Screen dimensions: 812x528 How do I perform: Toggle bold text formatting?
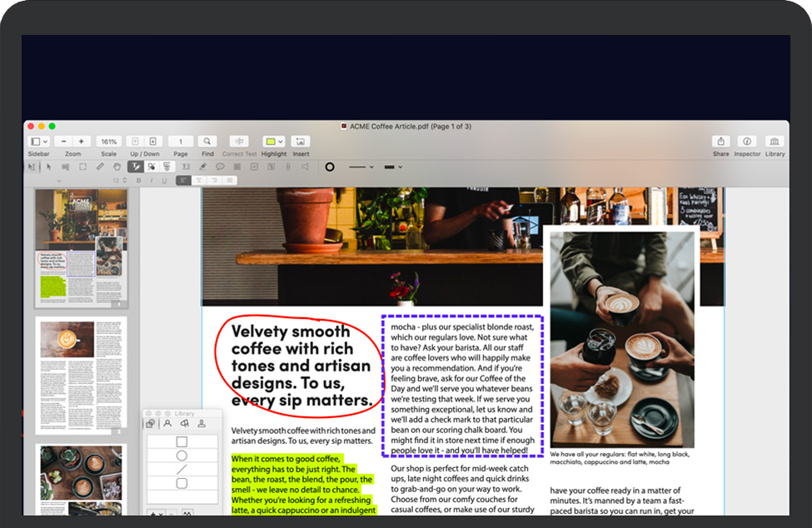138,181
